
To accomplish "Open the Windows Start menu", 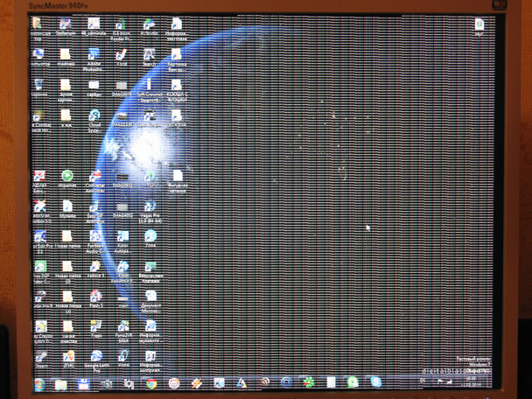I will pos(39,383).
